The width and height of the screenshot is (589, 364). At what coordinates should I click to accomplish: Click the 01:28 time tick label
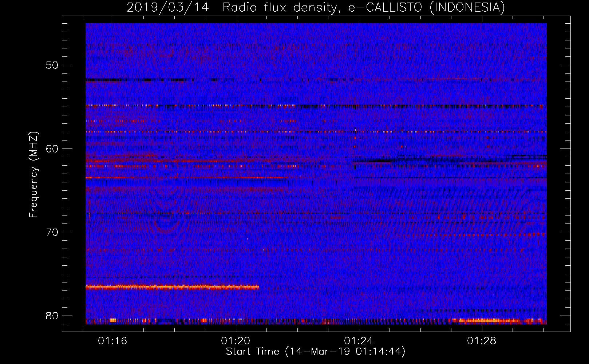(x=482, y=341)
